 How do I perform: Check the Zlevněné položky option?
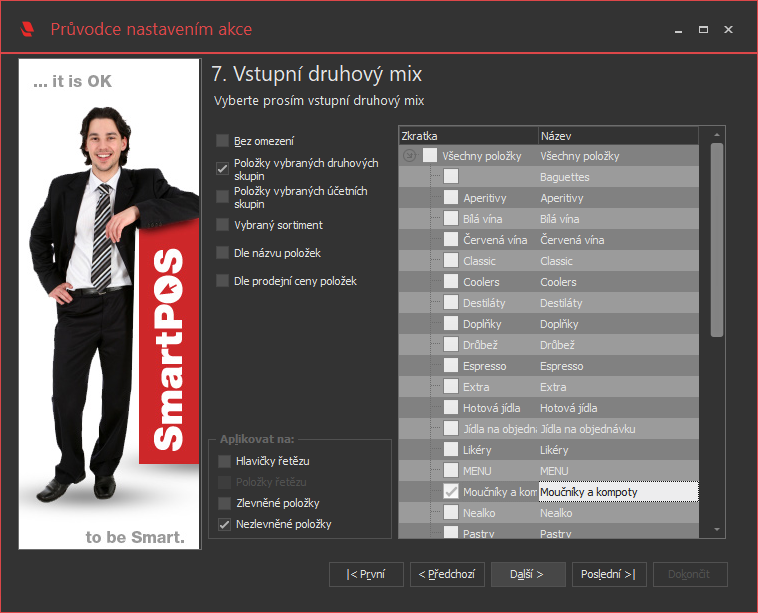(224, 503)
